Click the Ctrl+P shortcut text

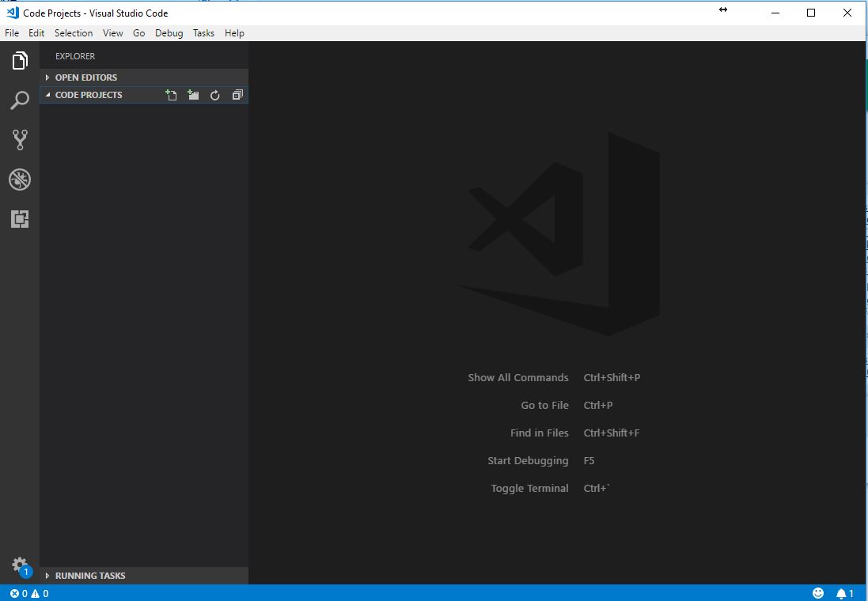tap(598, 405)
